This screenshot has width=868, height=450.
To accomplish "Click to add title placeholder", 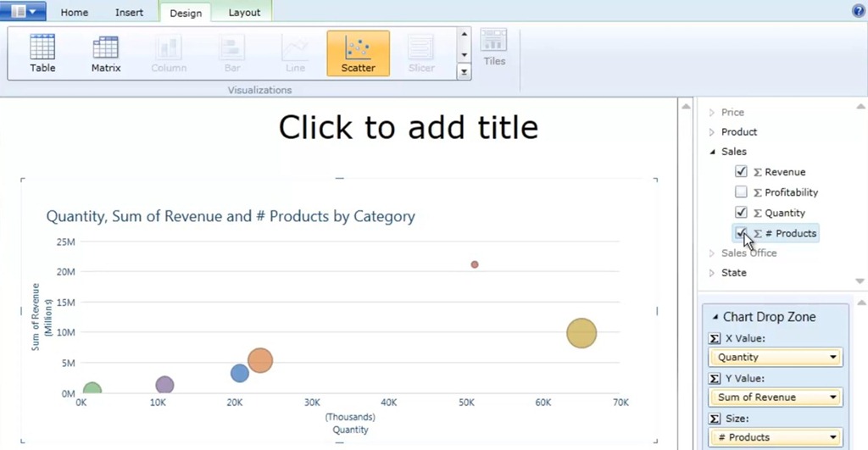I will pos(408,128).
